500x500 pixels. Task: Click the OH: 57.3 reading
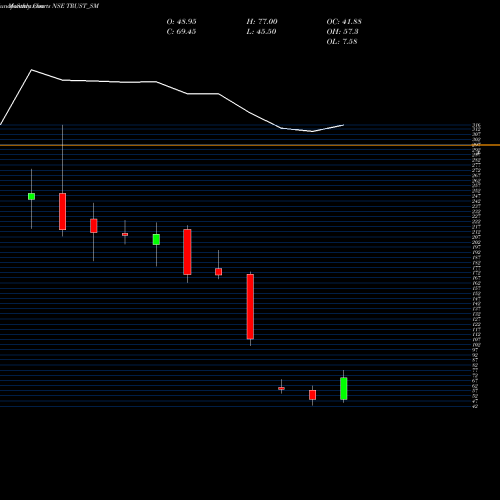click(x=342, y=32)
